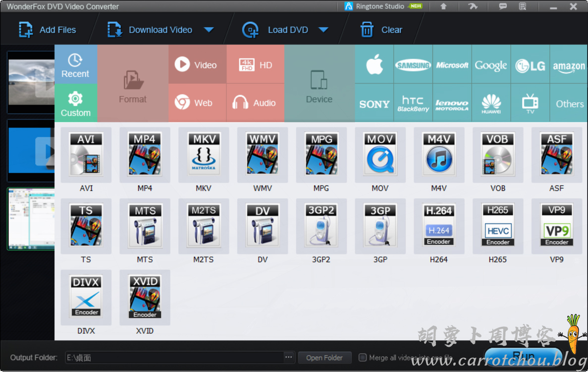
Task: Open Samsung device presets
Action: click(413, 64)
